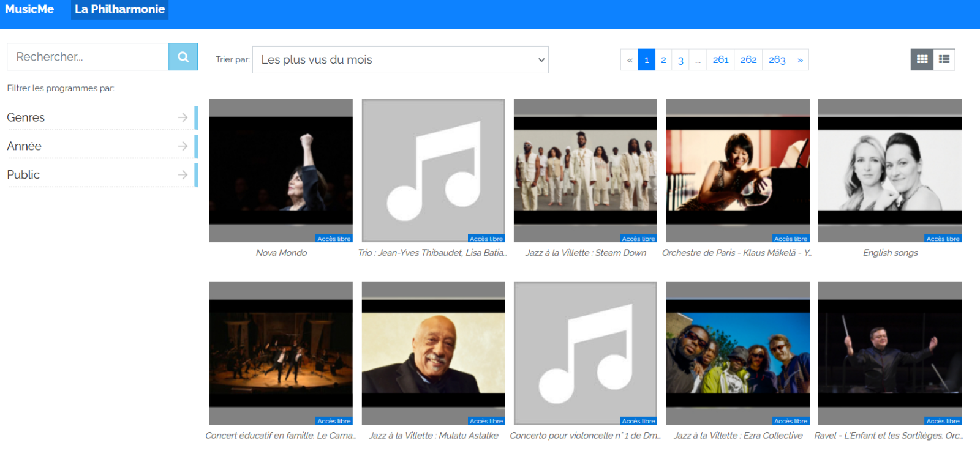Open Jazz à la Villette: Steam Down link
This screenshot has width=980, height=451.
point(586,253)
